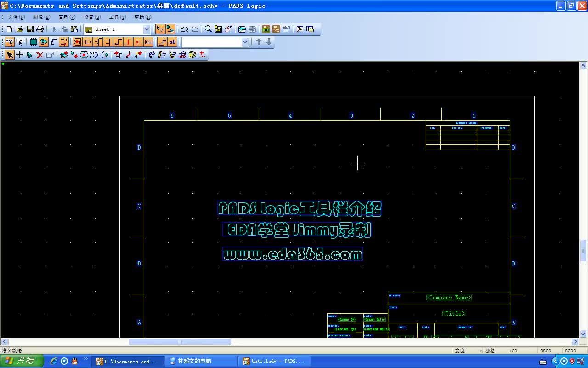Open a file with the folder icon
Viewport: 588px width, 368px height.
point(20,29)
